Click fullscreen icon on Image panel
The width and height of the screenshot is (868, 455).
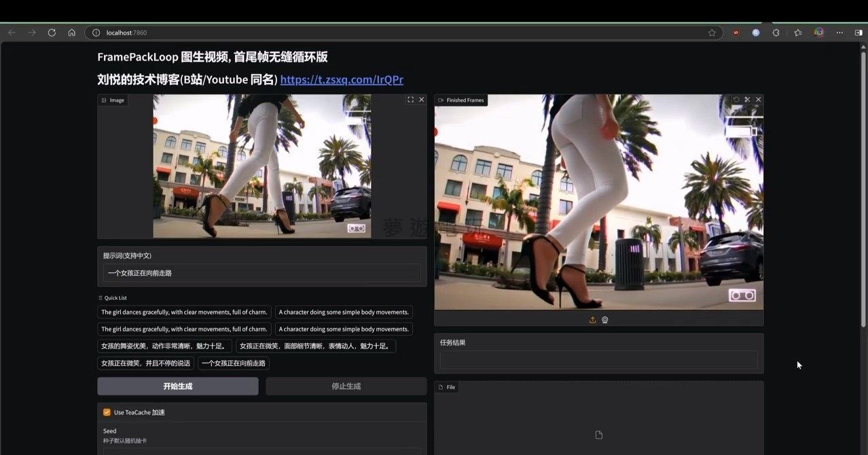(x=410, y=100)
